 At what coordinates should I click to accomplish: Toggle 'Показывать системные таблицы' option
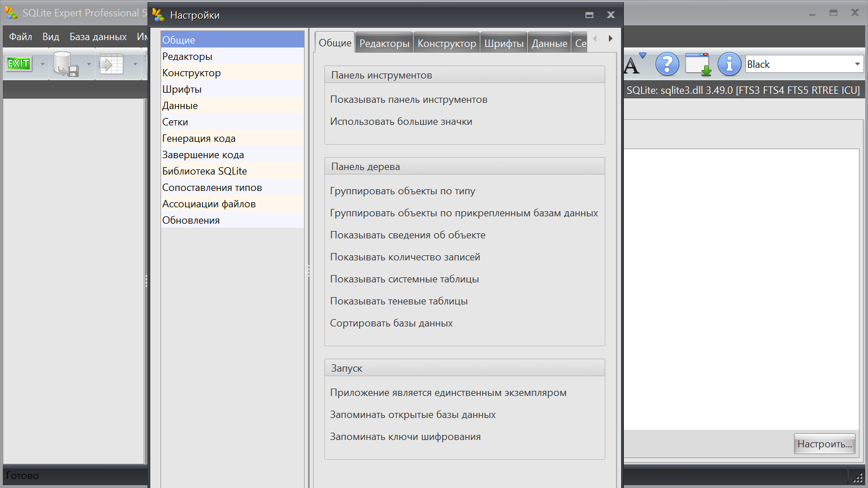click(x=405, y=279)
